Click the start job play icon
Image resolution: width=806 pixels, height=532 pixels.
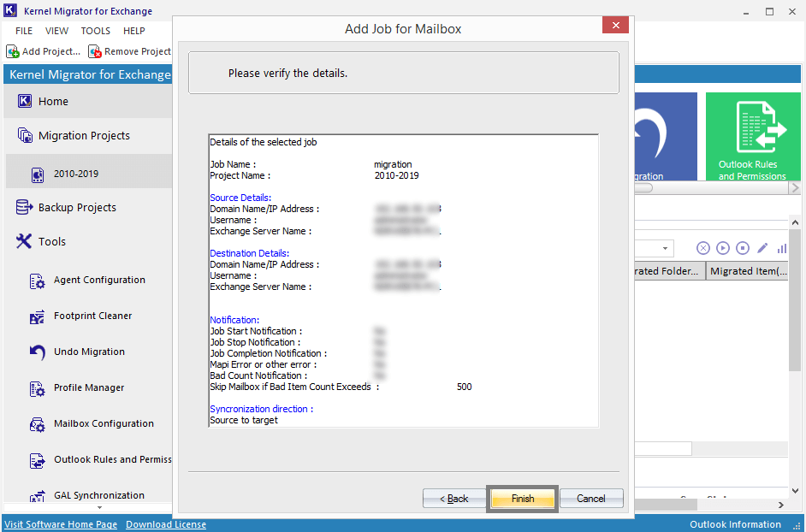(723, 248)
